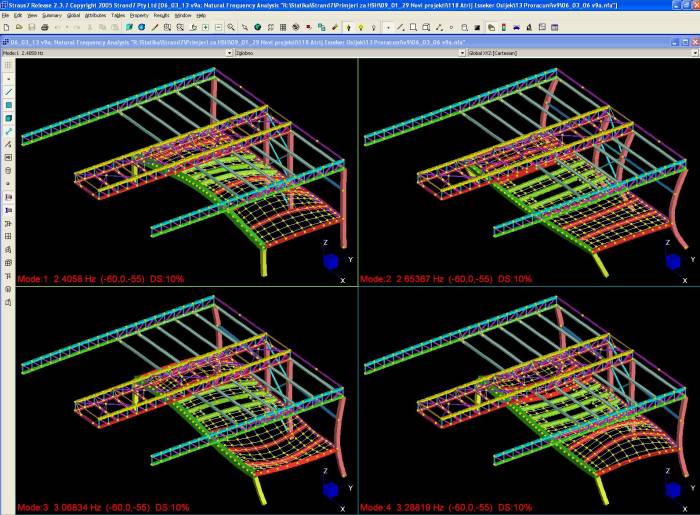
Task: Select brick element cube icon in sidebar
Action: pos(8,118)
